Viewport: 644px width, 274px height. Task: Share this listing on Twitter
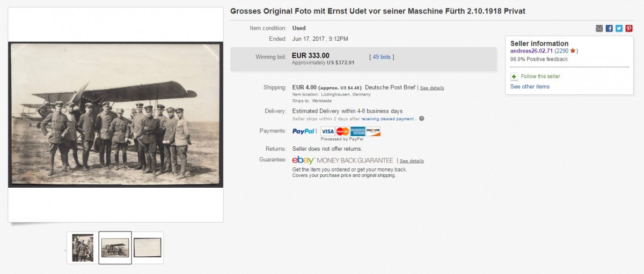619,28
